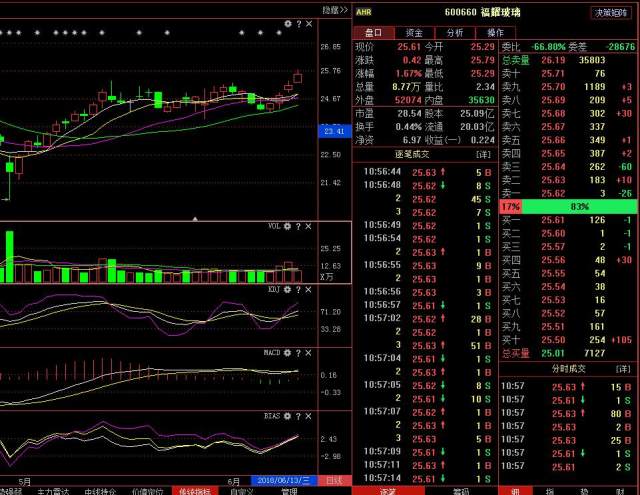The image size is (640, 495).
Task: Open KDJ indicator settings gear
Action: coord(287,289)
